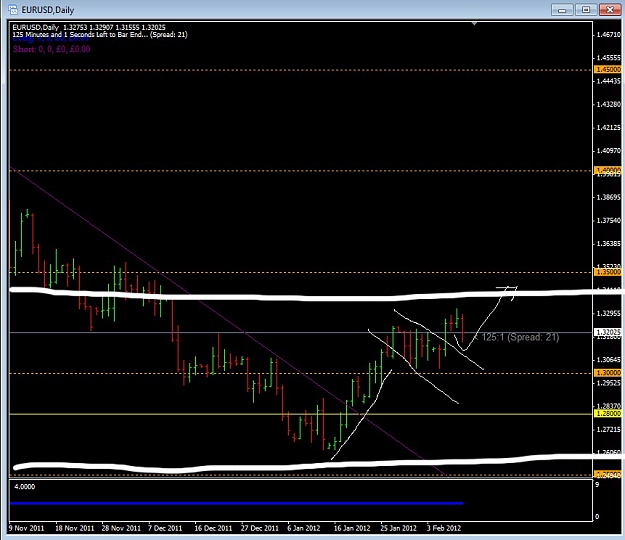Select the OHLC text line in chart

click(89, 27)
